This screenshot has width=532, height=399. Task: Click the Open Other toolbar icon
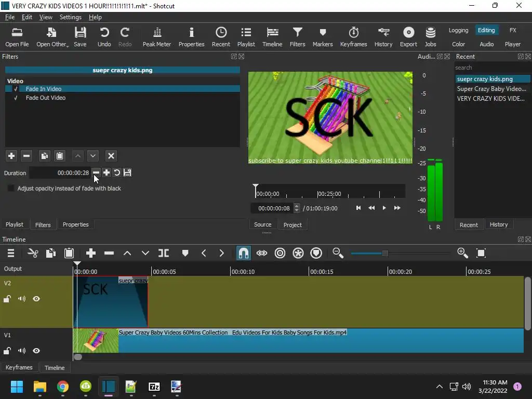(52, 37)
